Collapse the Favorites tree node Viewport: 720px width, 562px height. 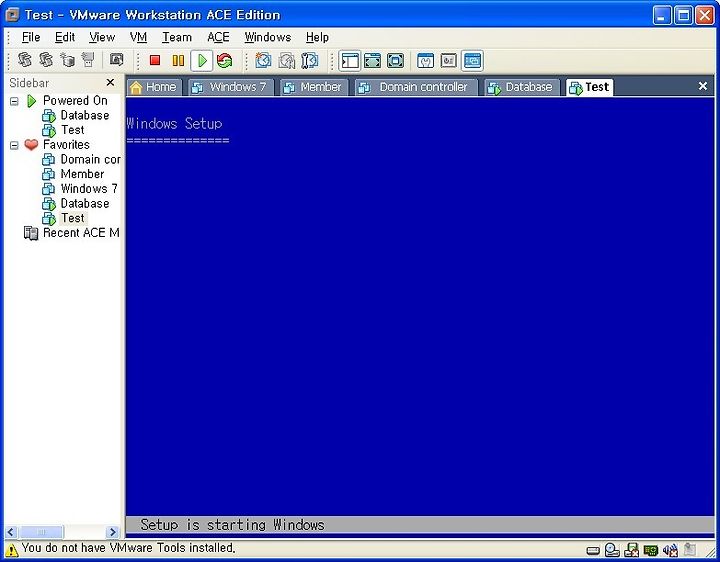click(x=15, y=145)
